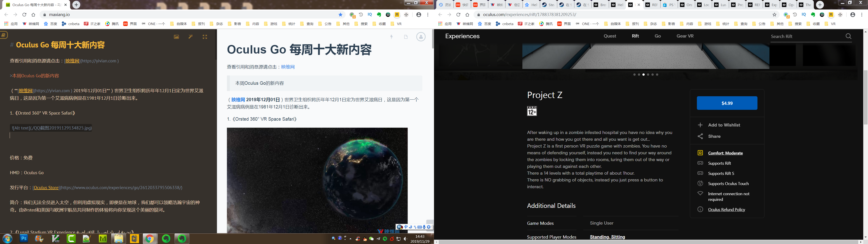Screen dimensions: 868x244
Task: Select the third carousel dot indicator
Action: [x=643, y=75]
